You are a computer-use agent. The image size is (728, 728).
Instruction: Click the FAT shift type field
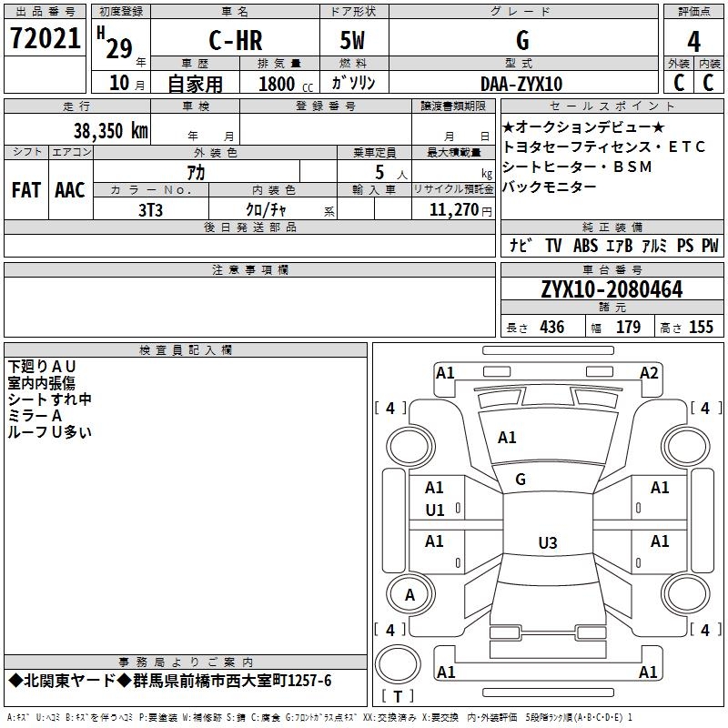[26, 189]
